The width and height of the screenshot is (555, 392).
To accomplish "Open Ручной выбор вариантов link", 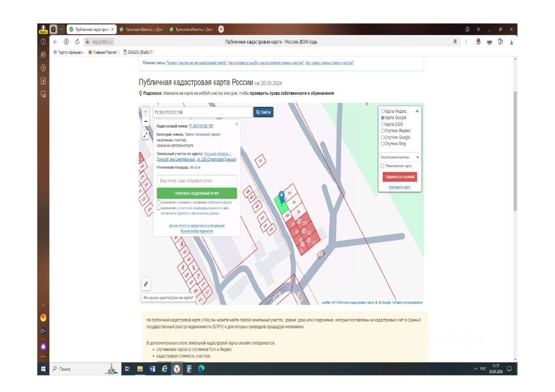I will click(197, 231).
